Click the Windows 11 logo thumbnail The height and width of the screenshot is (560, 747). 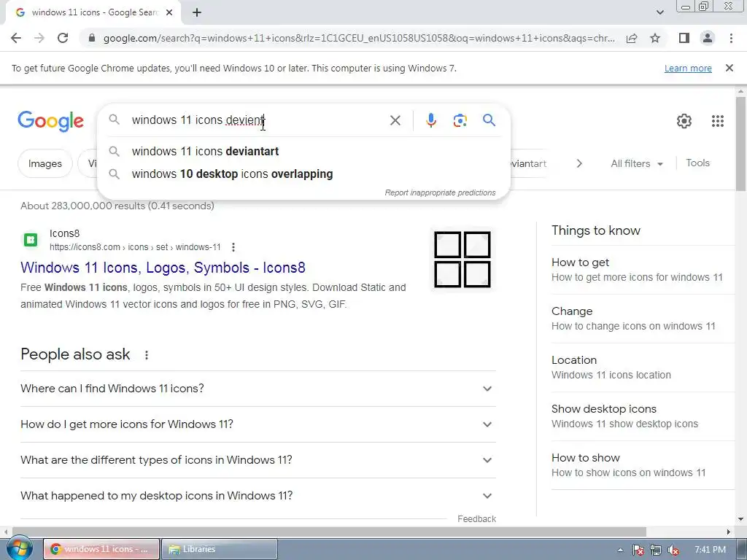(x=462, y=260)
